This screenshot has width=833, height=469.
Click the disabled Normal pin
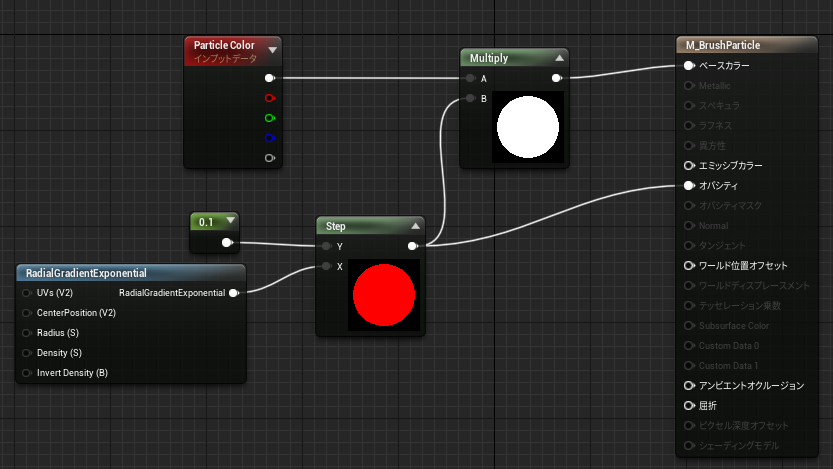(689, 226)
